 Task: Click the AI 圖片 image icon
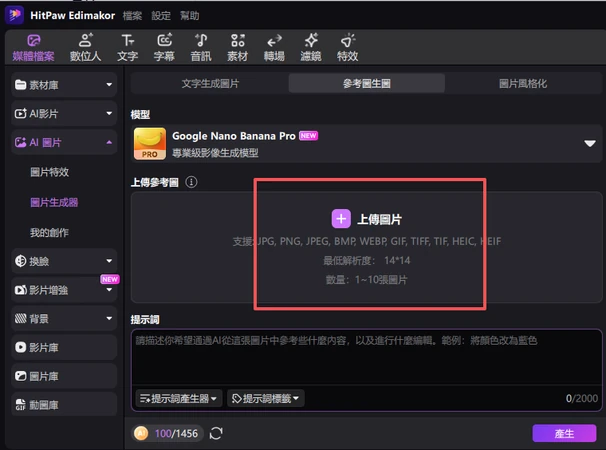pos(20,142)
